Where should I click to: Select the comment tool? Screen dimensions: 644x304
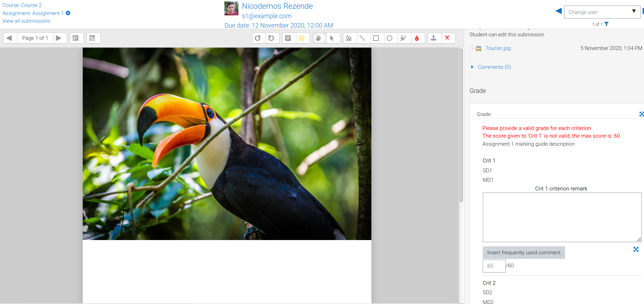[289, 38]
